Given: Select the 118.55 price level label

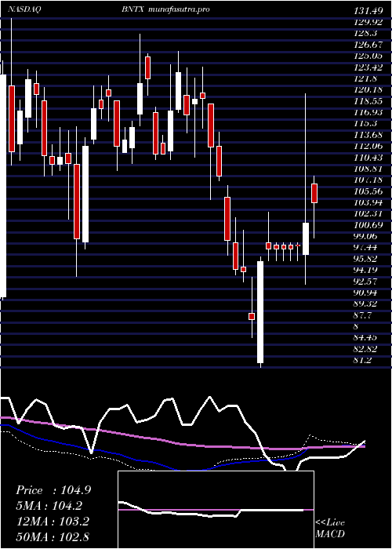Looking at the screenshot, I should [x=368, y=101].
